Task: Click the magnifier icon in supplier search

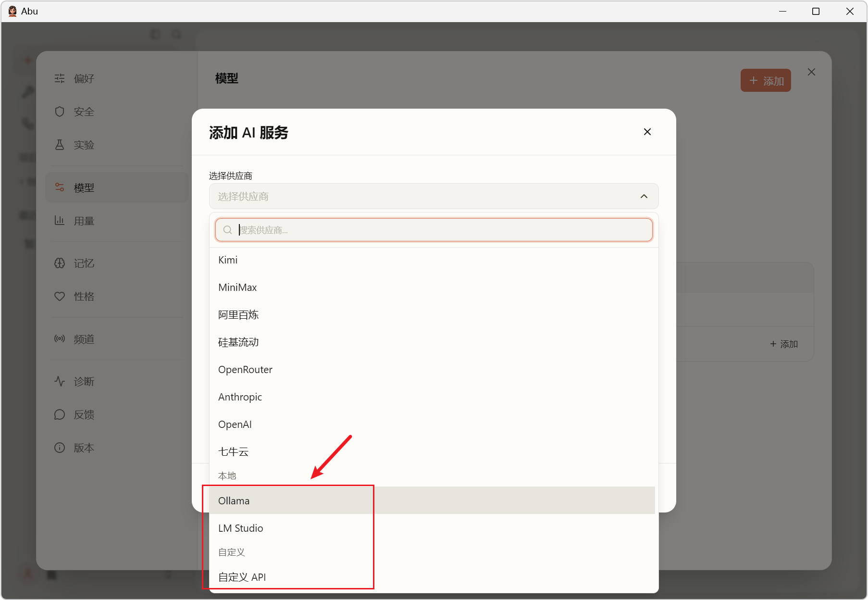Action: click(x=228, y=230)
